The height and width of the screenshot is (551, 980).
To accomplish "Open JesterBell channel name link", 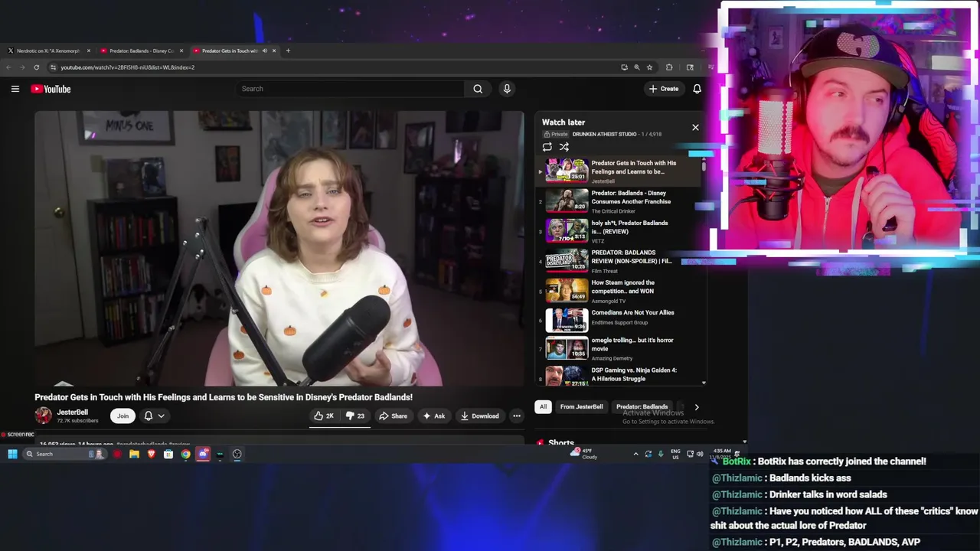I will [x=72, y=412].
